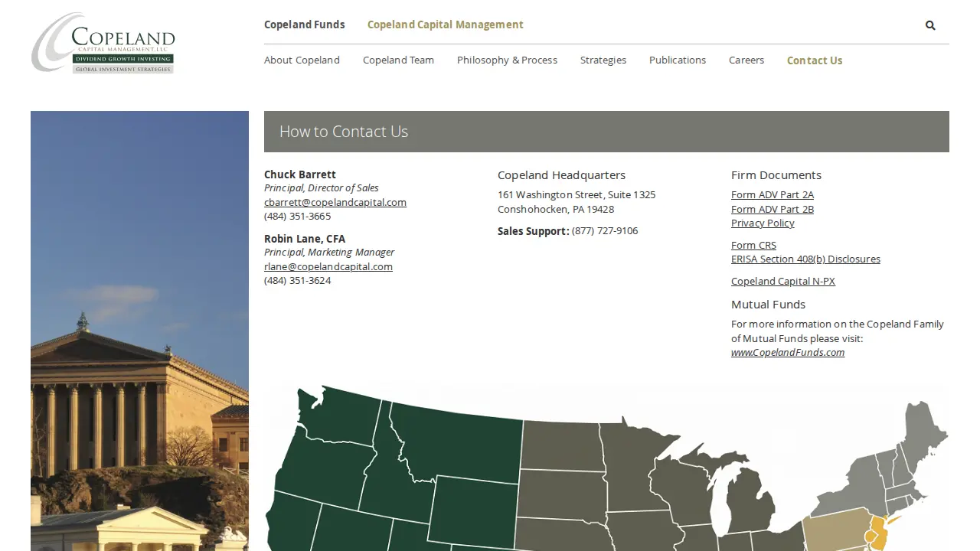
Task: Click the 'Copeland Headquarters' heading
Action: (561, 175)
